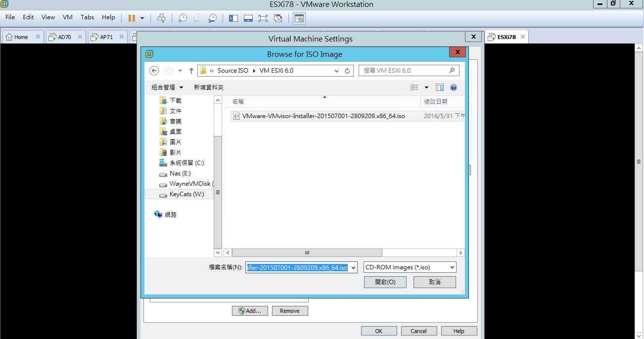Expand the address bar history dropdown
644x339 pixels.
pos(336,71)
